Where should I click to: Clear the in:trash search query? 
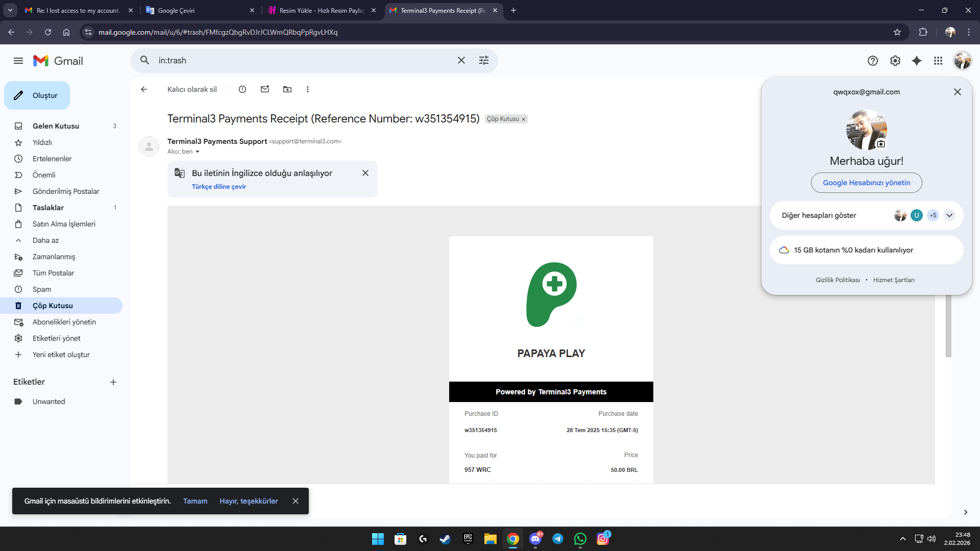[461, 60]
